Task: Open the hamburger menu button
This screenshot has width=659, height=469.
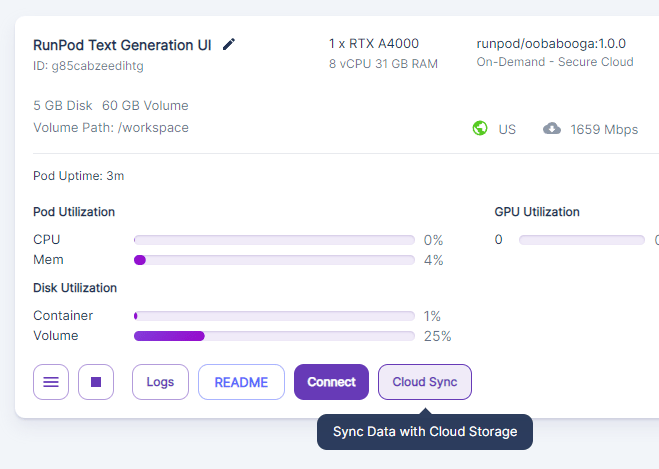Action: click(x=51, y=382)
